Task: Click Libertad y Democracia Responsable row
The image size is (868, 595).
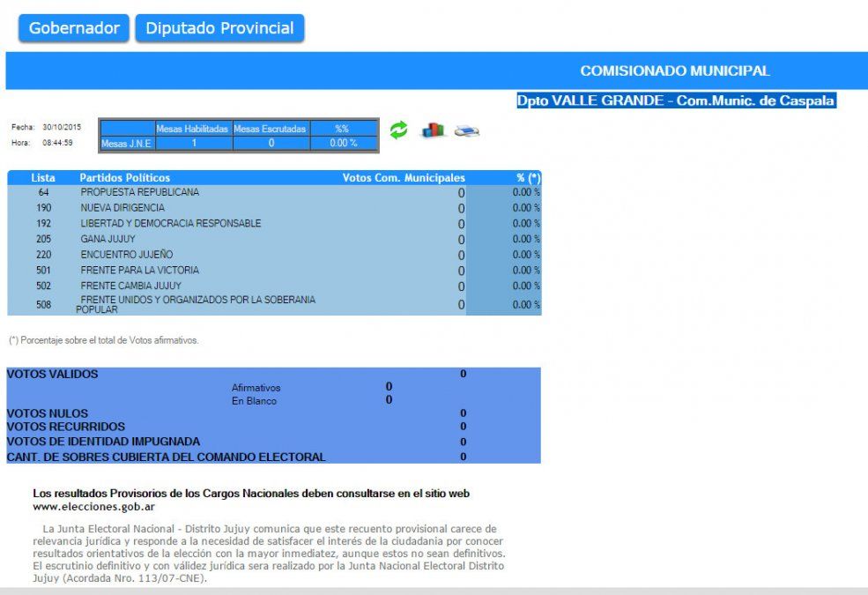Action: (x=170, y=224)
